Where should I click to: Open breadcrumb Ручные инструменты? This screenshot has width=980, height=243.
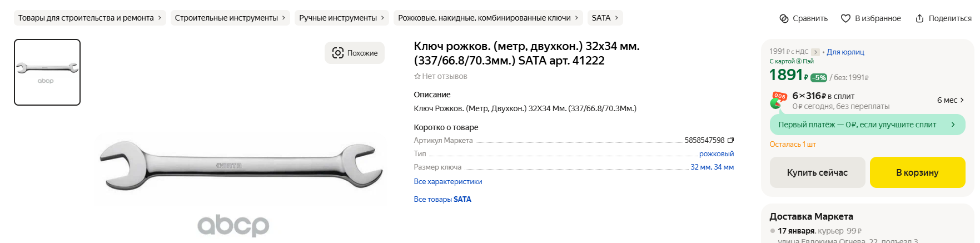(x=342, y=18)
